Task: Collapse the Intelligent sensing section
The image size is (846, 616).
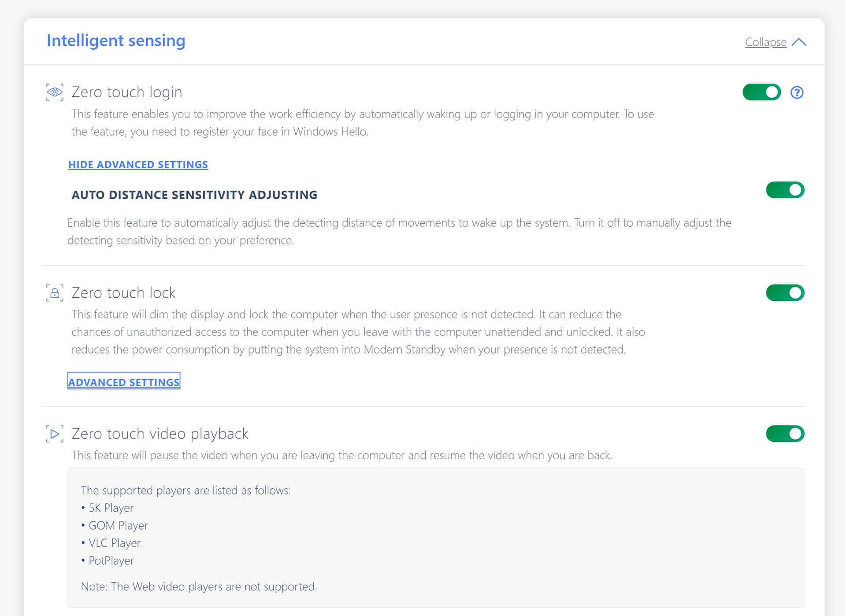Action: point(765,42)
